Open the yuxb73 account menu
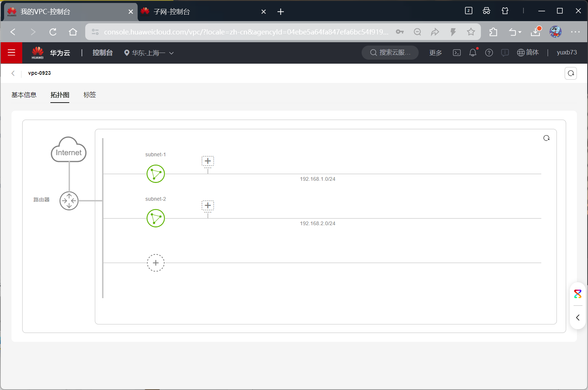Viewport: 588px width, 390px height. [567, 53]
